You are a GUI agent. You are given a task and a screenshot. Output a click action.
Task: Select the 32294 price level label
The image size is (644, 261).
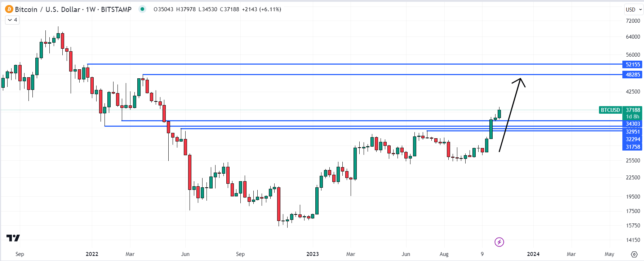tap(632, 139)
